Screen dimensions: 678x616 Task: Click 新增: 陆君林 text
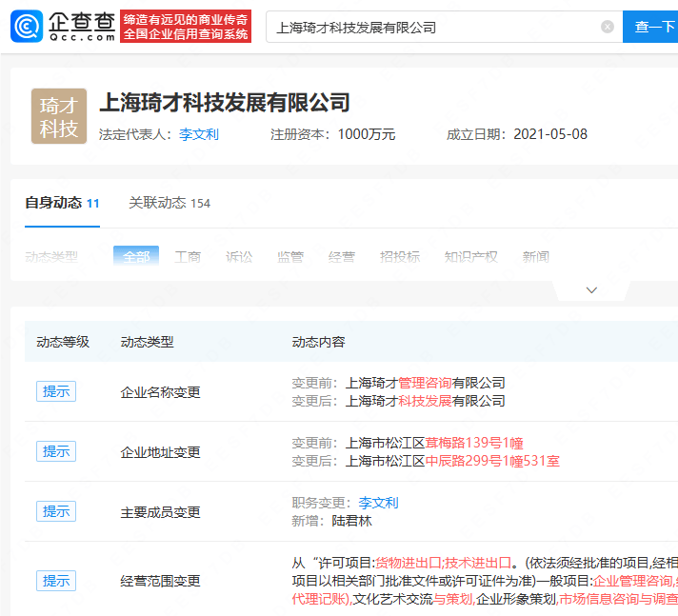331,521
